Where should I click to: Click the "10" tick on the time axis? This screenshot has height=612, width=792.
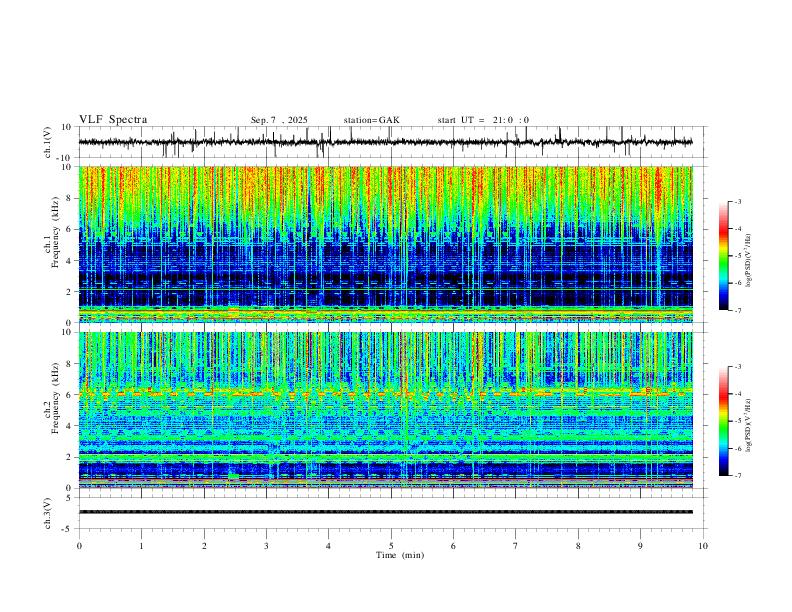(x=703, y=546)
